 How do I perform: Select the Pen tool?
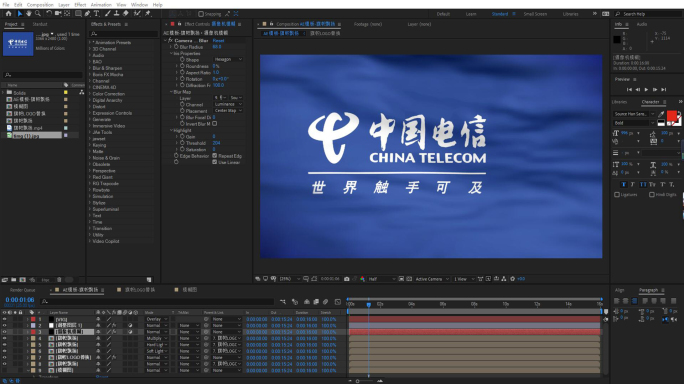(87, 14)
